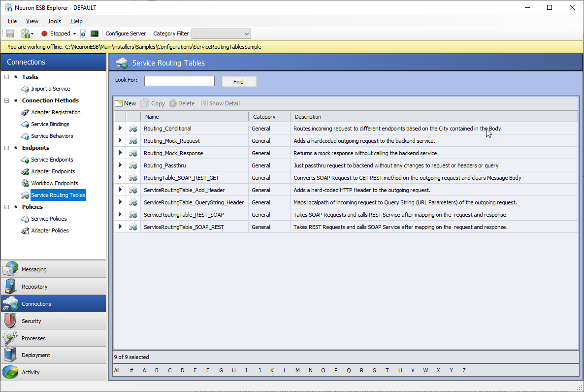Click the Workflow Endpoints gear icon

pos(25,183)
